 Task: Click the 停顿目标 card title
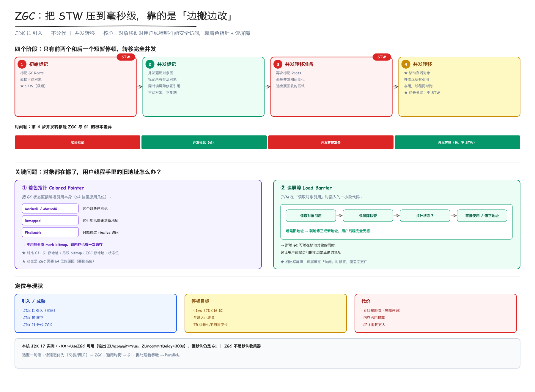tap(200, 301)
